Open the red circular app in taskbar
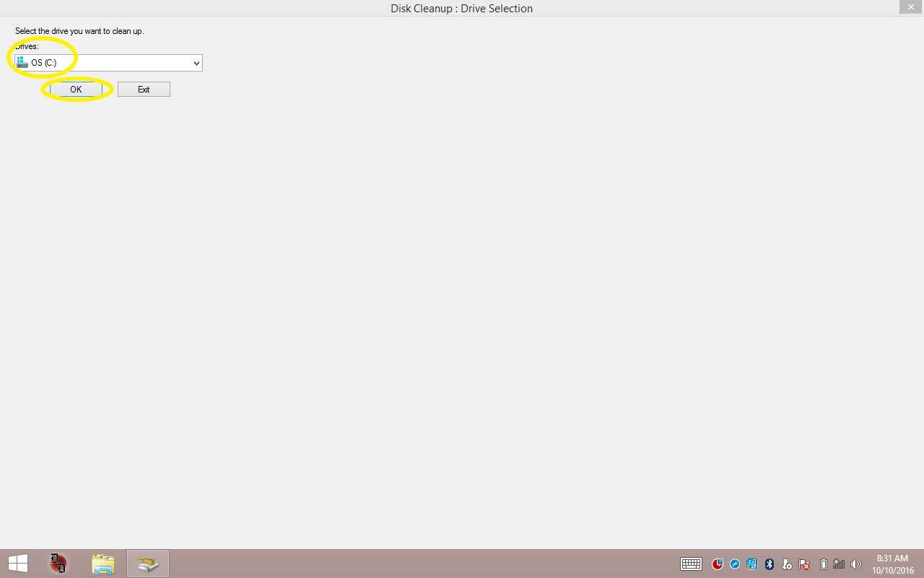 pos(58,564)
